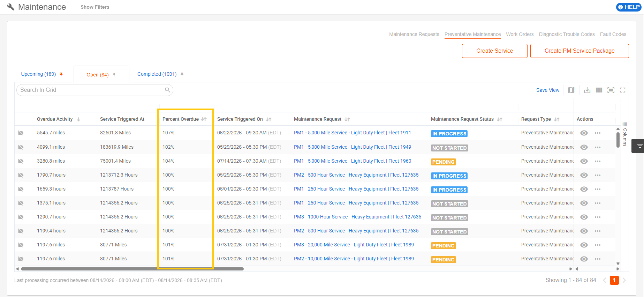
Task: Click the vertical grid scrollbar thumb
Action: point(618,140)
